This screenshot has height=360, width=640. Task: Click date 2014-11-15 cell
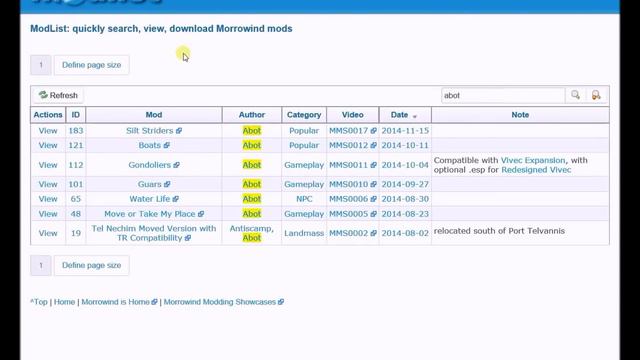tap(405, 131)
